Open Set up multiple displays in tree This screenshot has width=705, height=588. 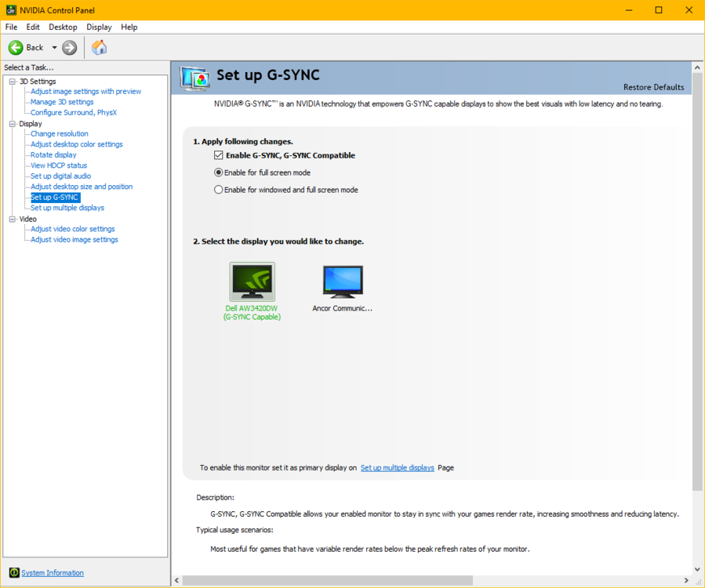pyautogui.click(x=67, y=208)
